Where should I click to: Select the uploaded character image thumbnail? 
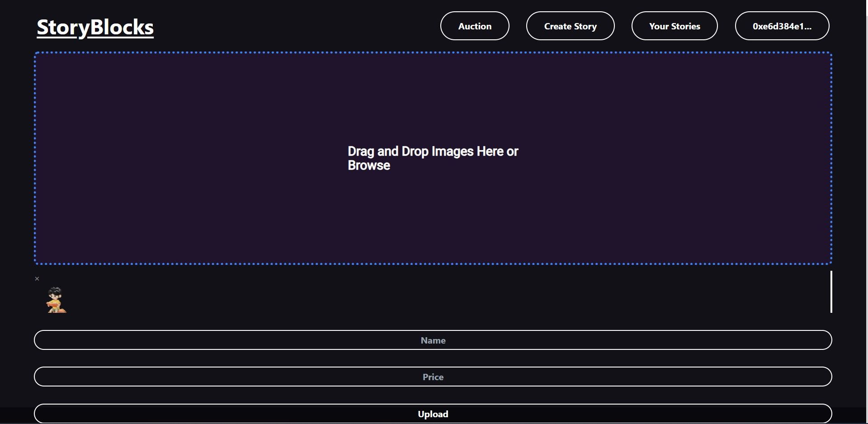click(56, 300)
